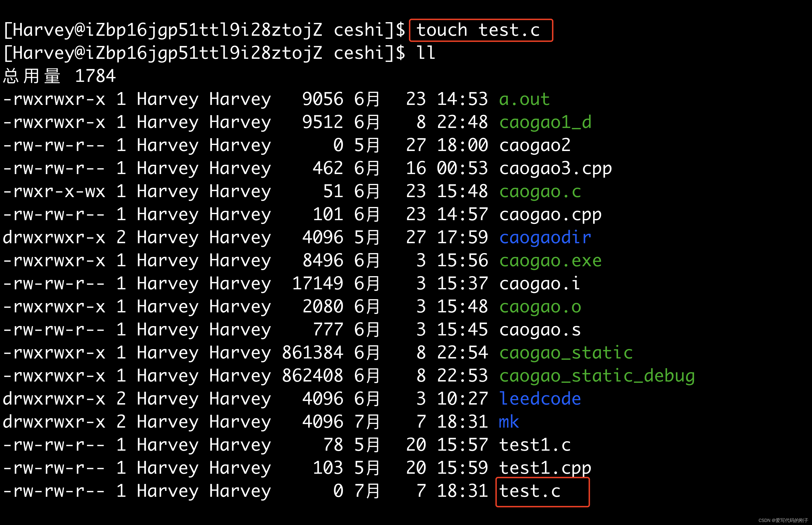This screenshot has height=525, width=812.
Task: Click file size 862408 of caogao_static_debug
Action: point(312,376)
